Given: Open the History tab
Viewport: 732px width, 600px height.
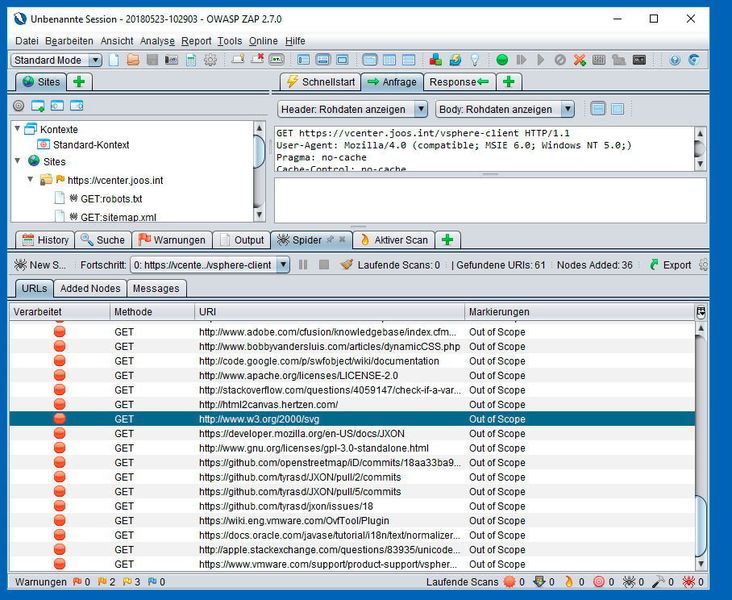Looking at the screenshot, I should (x=45, y=240).
